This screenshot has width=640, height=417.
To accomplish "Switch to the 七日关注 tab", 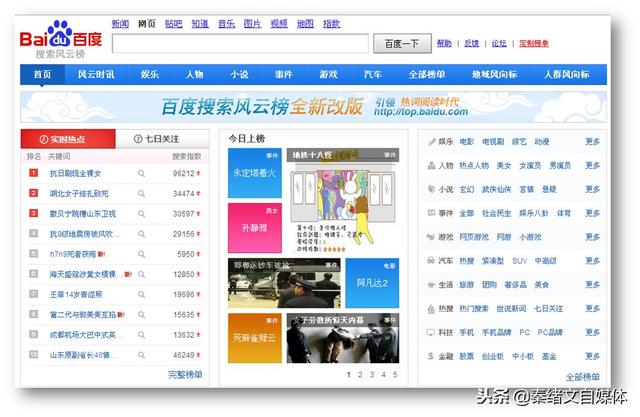I will tap(162, 139).
